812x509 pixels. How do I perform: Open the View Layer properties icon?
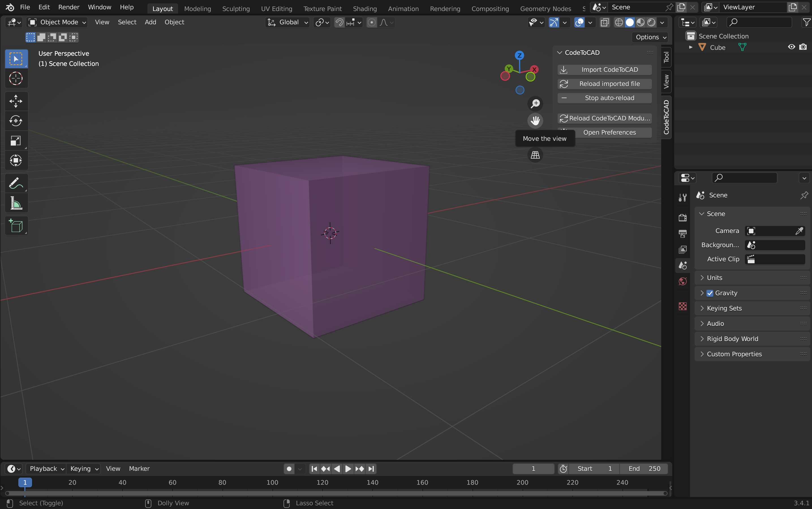pyautogui.click(x=683, y=249)
